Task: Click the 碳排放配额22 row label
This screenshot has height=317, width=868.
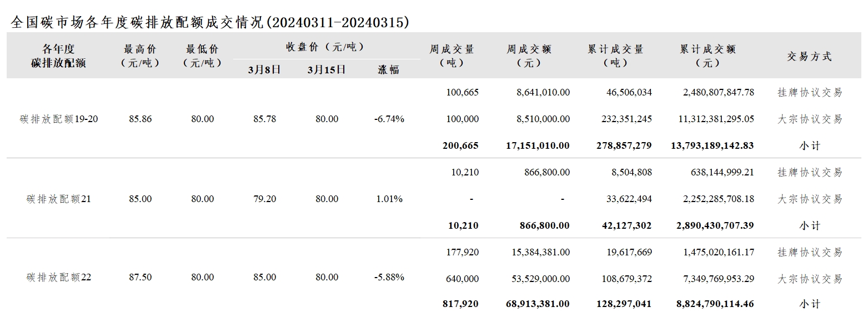Action: pyautogui.click(x=59, y=277)
